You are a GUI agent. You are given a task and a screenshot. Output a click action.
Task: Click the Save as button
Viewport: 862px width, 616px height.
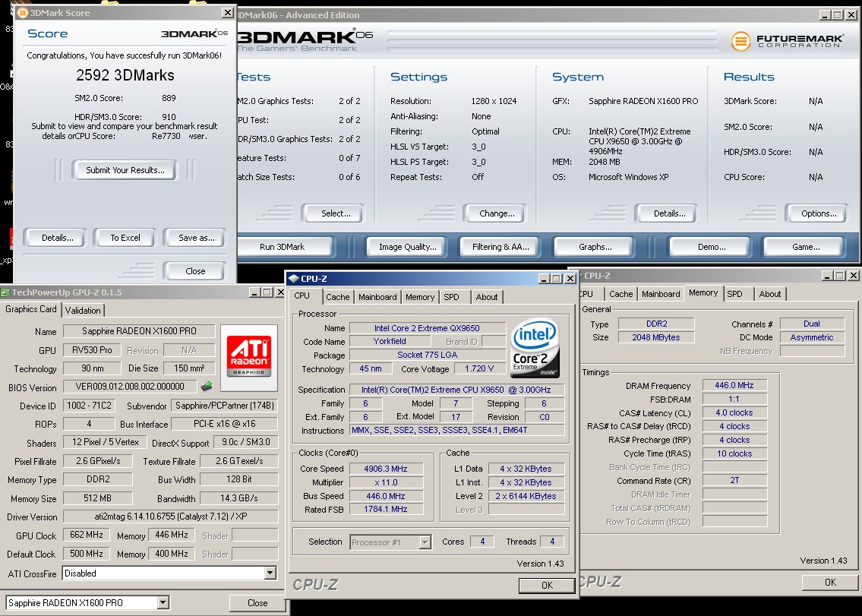[x=196, y=238]
